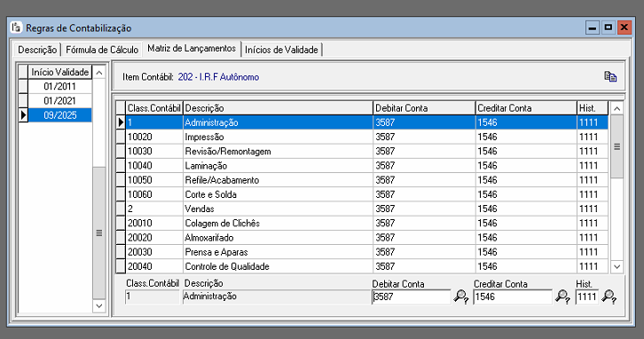This screenshot has height=339, width=644.
Task: Click the read-only Class.Contábil field showing 1
Action: point(152,296)
